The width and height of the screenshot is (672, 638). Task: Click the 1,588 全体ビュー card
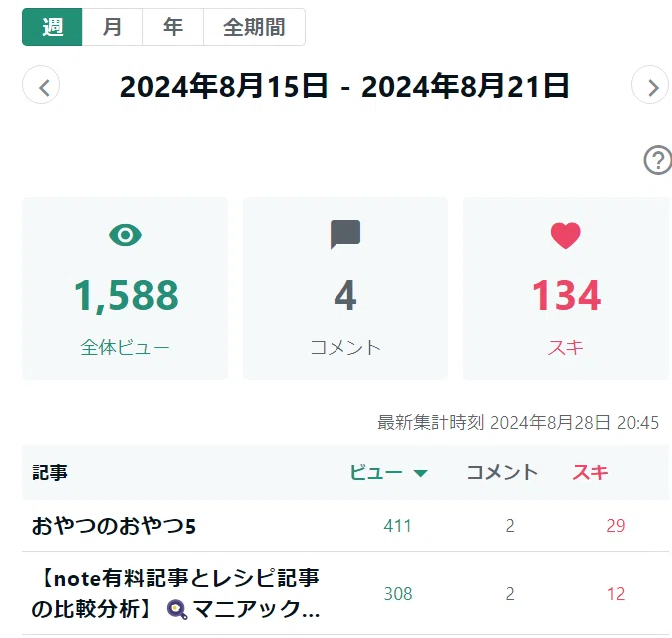[x=125, y=289]
